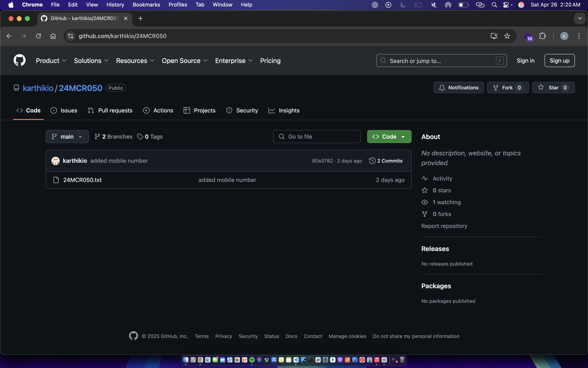This screenshot has height=368, width=588.
Task: Focus the Go to file search field
Action: (x=317, y=137)
